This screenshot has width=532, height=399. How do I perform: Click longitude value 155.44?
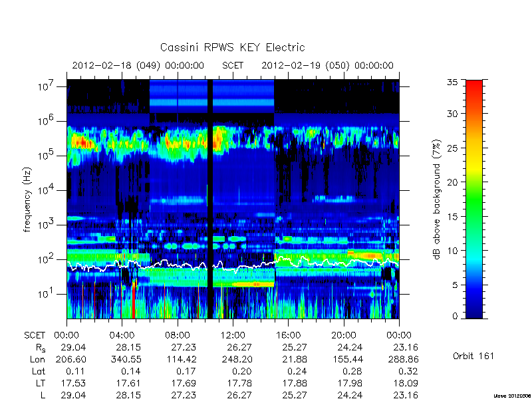click(347, 359)
